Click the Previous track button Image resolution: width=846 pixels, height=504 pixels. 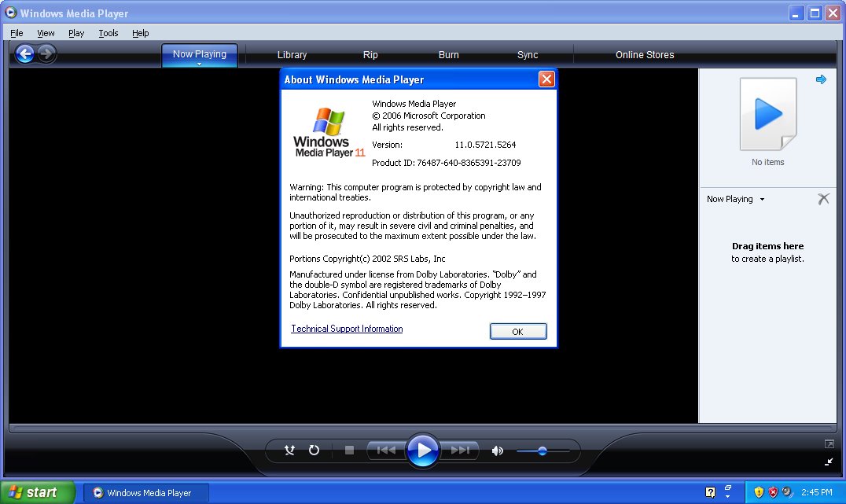[386, 450]
